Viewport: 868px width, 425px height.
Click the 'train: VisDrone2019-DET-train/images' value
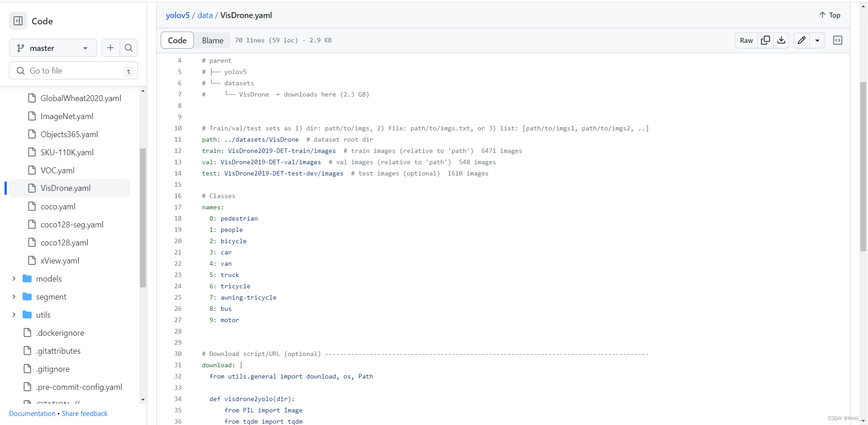coord(282,151)
